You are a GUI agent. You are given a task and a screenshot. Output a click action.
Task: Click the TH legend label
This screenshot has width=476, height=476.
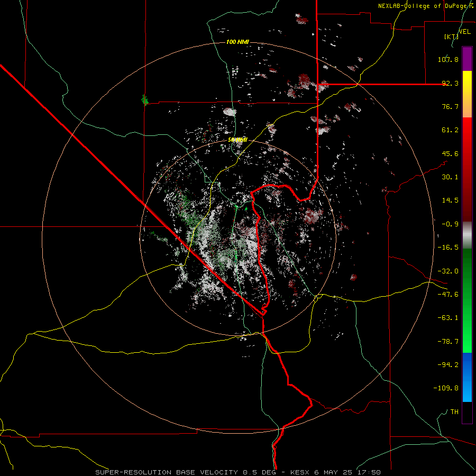(454, 411)
